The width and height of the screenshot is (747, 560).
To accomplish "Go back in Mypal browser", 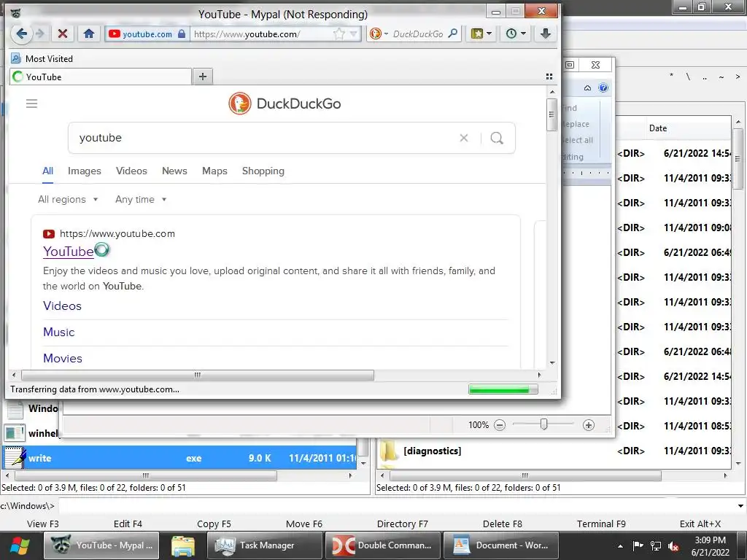I will click(21, 34).
